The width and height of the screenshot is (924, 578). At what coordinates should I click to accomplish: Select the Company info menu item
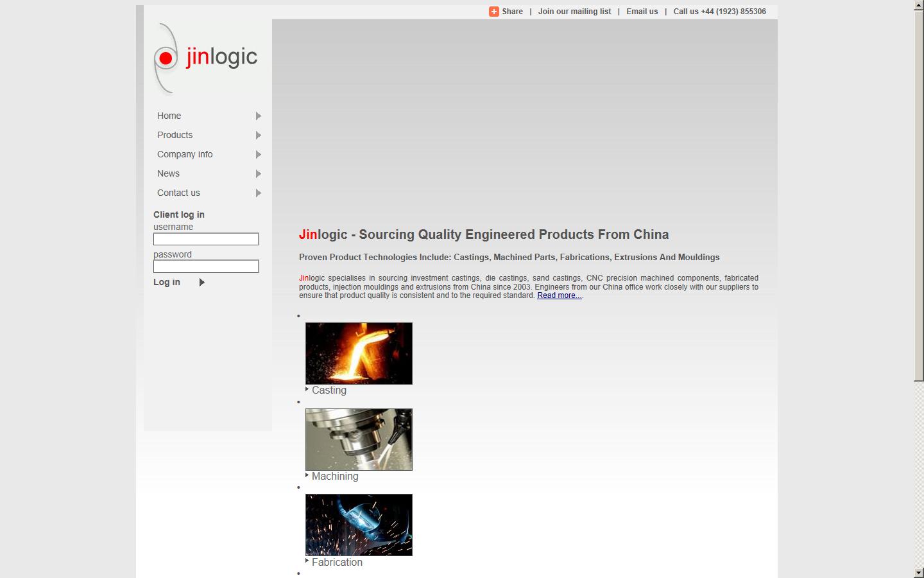(185, 154)
